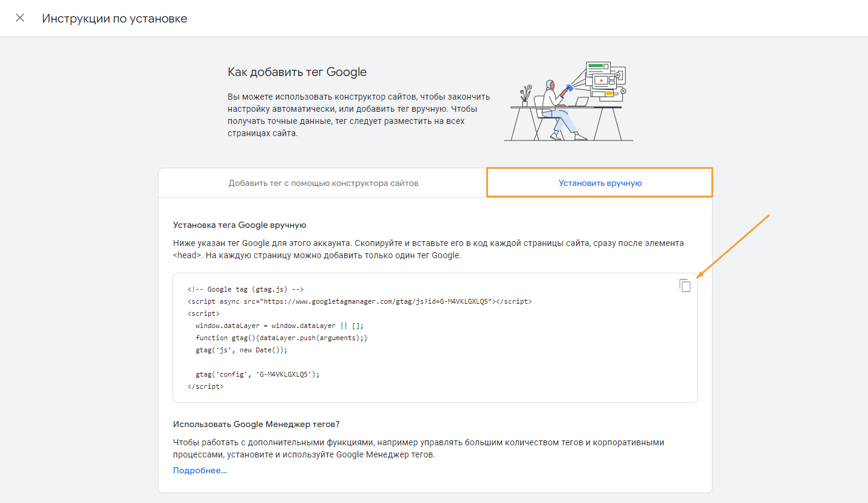Open the "Подробнее..." link
Screen dimensions: 868x503
point(200,470)
